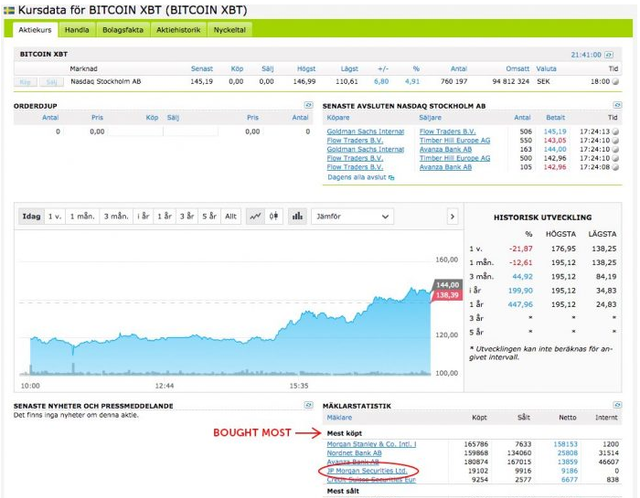The height and width of the screenshot is (498, 640).
Task: Open the Bolagsfakta tab
Action: pyautogui.click(x=123, y=30)
